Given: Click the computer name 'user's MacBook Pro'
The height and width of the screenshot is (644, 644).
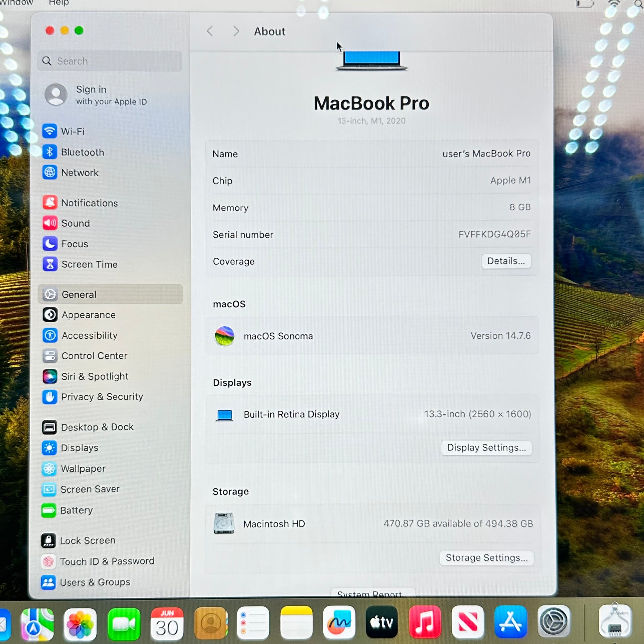Looking at the screenshot, I should tap(486, 153).
